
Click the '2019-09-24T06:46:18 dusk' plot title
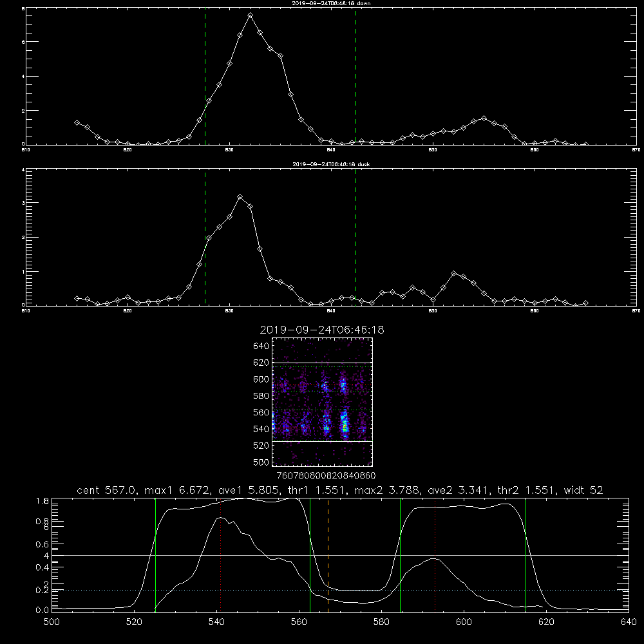tap(331, 164)
